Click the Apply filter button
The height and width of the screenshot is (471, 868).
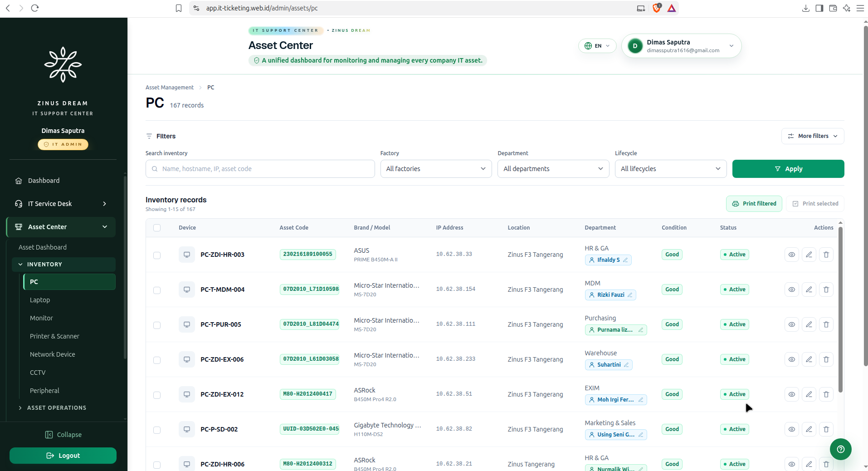point(788,169)
